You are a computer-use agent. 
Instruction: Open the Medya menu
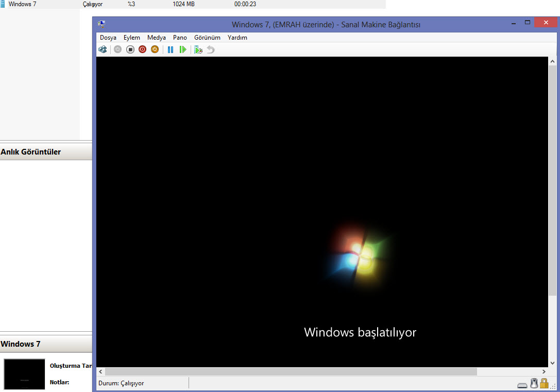coord(157,38)
